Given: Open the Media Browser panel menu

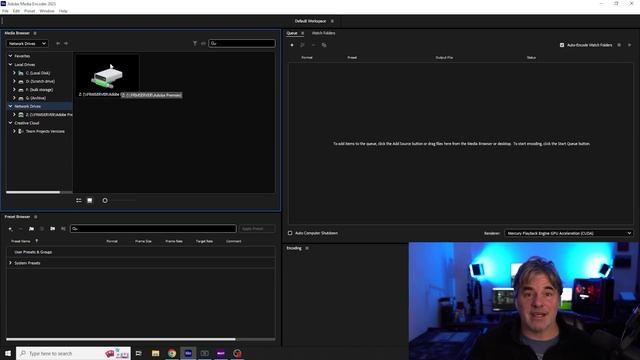Looking at the screenshot, I should 35,33.
